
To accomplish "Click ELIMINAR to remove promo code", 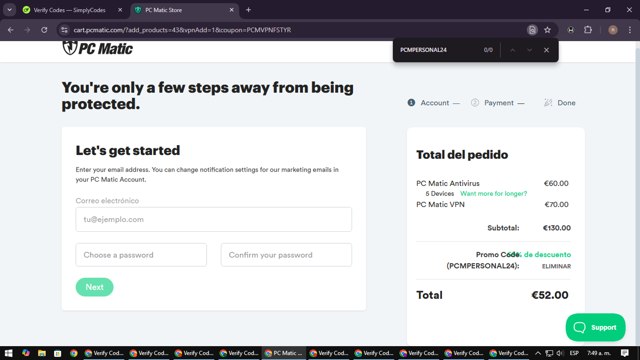I will coord(556,266).
